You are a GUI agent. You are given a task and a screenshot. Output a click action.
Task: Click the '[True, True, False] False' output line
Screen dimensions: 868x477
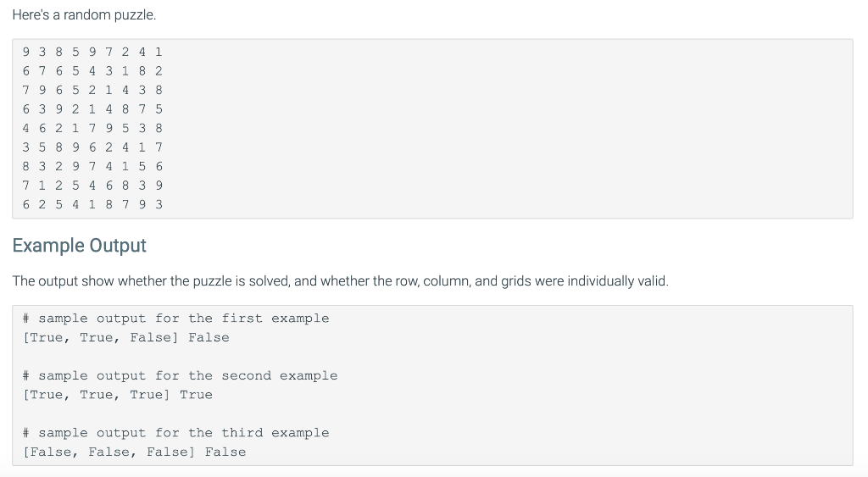(125, 337)
